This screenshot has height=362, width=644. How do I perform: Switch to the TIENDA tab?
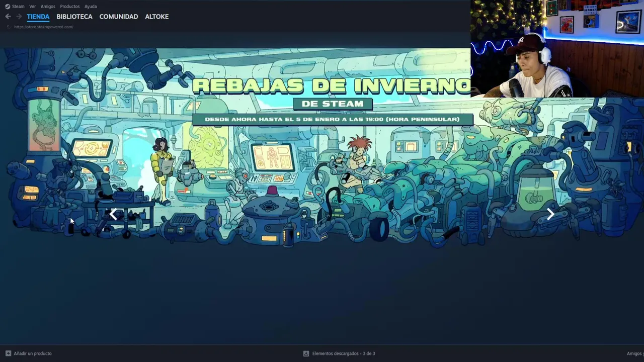[38, 17]
